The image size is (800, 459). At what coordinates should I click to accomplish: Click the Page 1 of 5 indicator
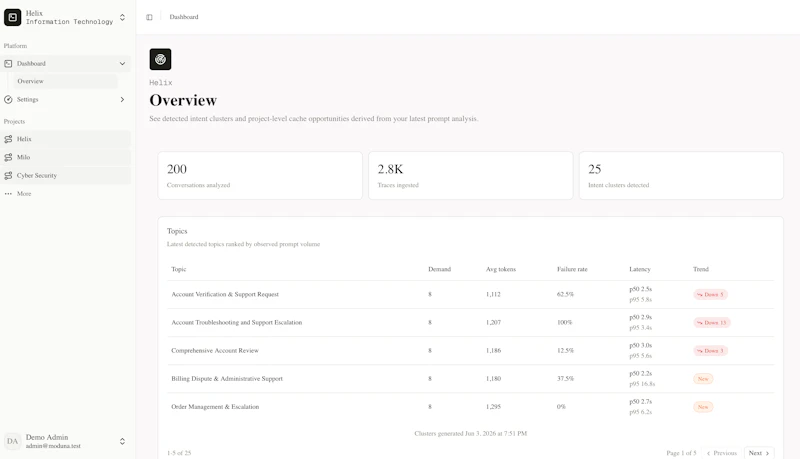681,453
